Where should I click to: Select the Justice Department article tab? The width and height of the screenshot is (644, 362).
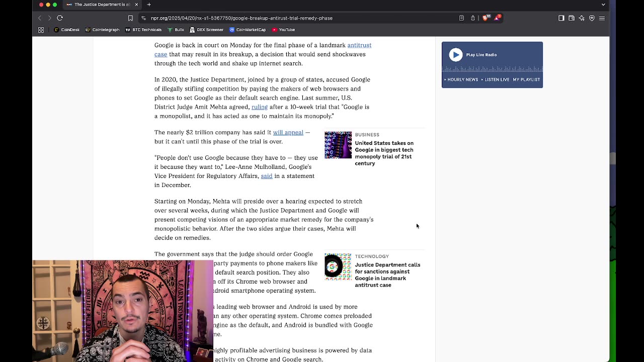(x=102, y=5)
